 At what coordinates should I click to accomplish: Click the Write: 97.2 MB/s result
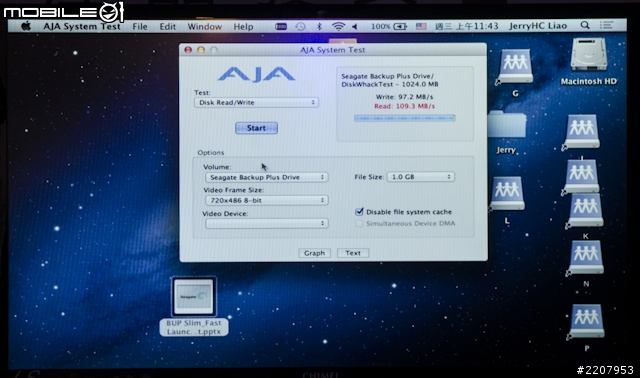[404, 97]
